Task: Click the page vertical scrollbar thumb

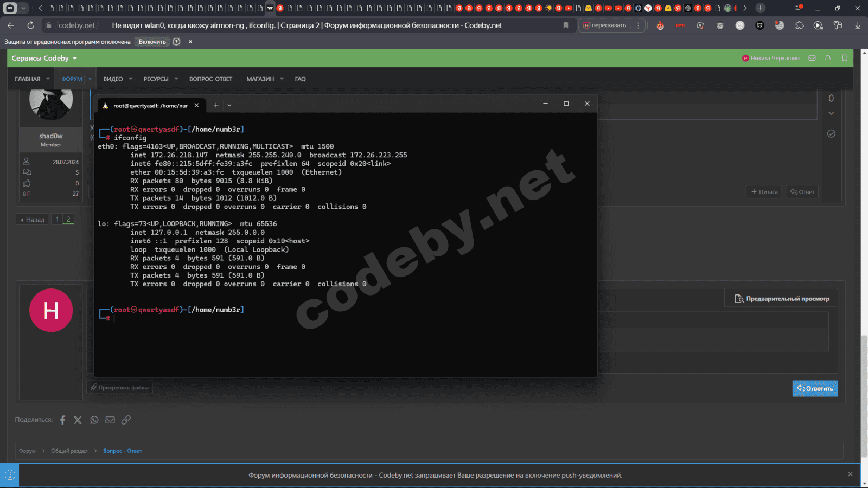Action: [864, 396]
